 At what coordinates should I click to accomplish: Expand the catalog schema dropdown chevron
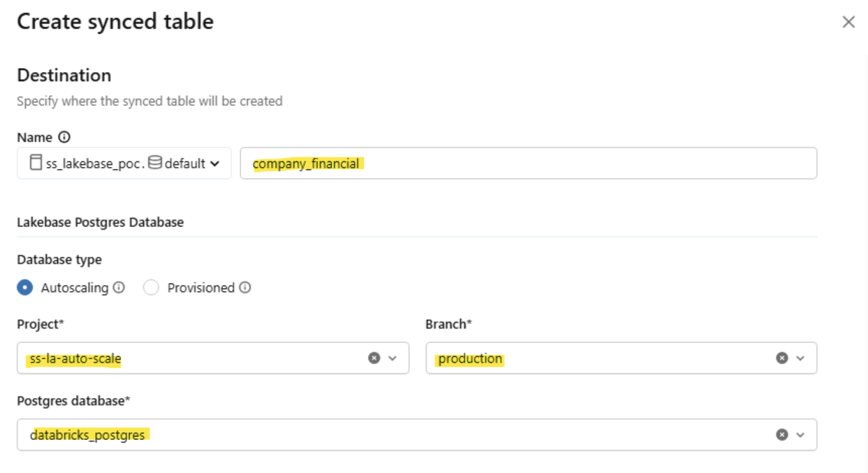coord(215,163)
